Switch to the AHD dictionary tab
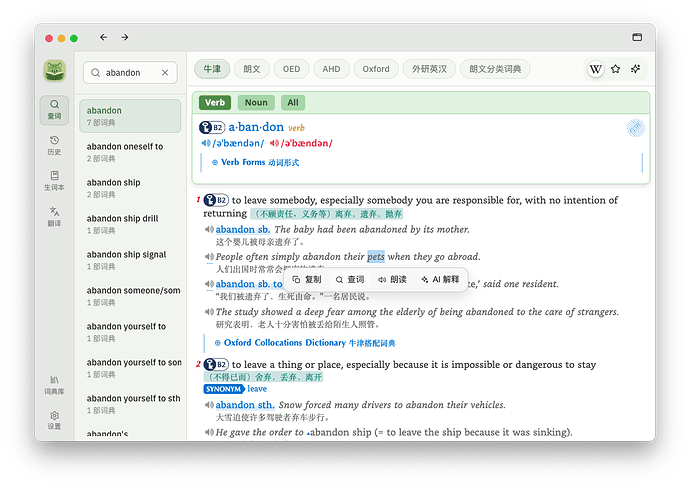This screenshot has height=487, width=690. tap(331, 69)
